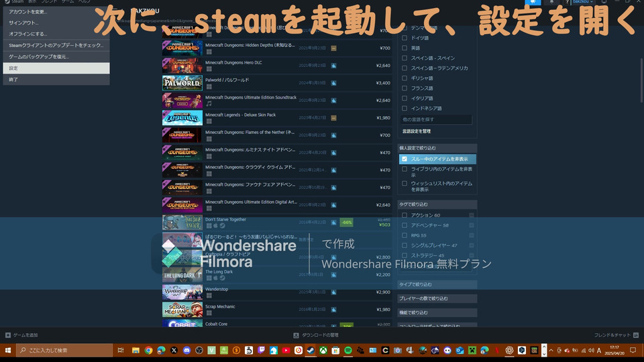644x362 pixels.
Task: Open 設定 from the Steam menu
Action: click(x=56, y=68)
